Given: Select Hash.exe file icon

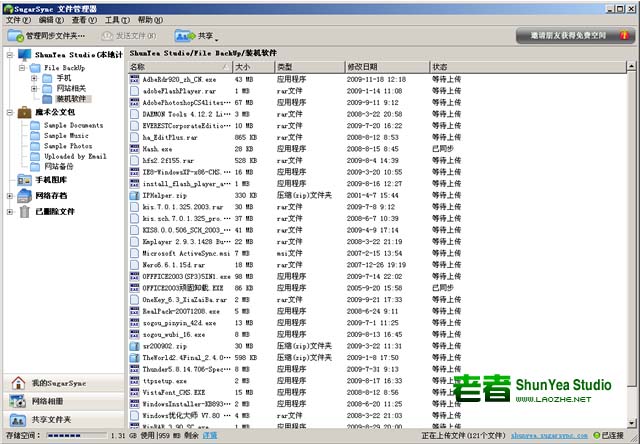Looking at the screenshot, I should (x=134, y=149).
